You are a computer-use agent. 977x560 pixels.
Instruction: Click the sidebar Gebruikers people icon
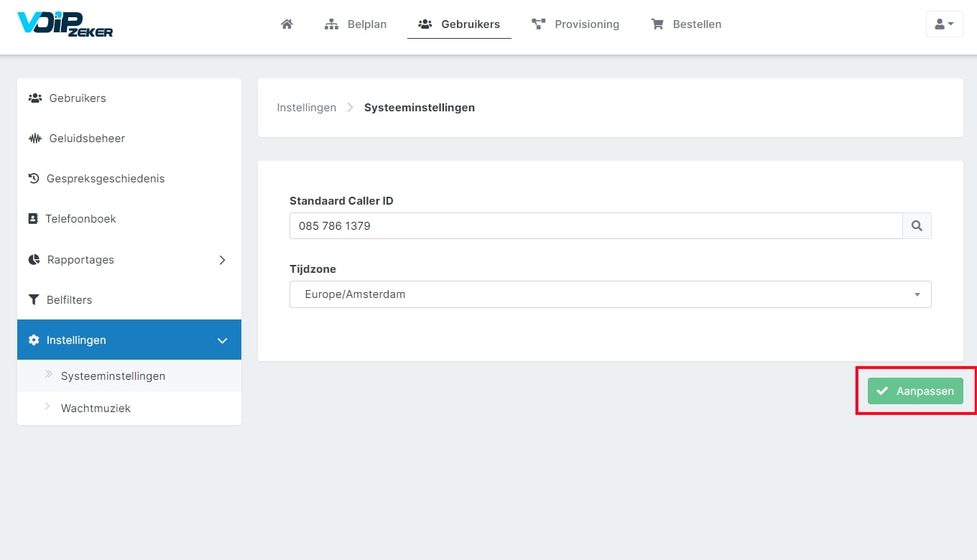[x=34, y=98]
